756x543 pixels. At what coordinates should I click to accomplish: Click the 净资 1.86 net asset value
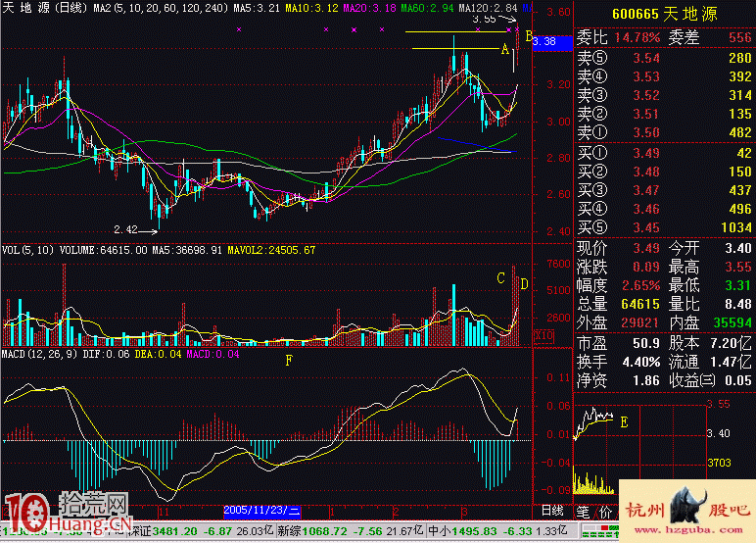(x=645, y=381)
